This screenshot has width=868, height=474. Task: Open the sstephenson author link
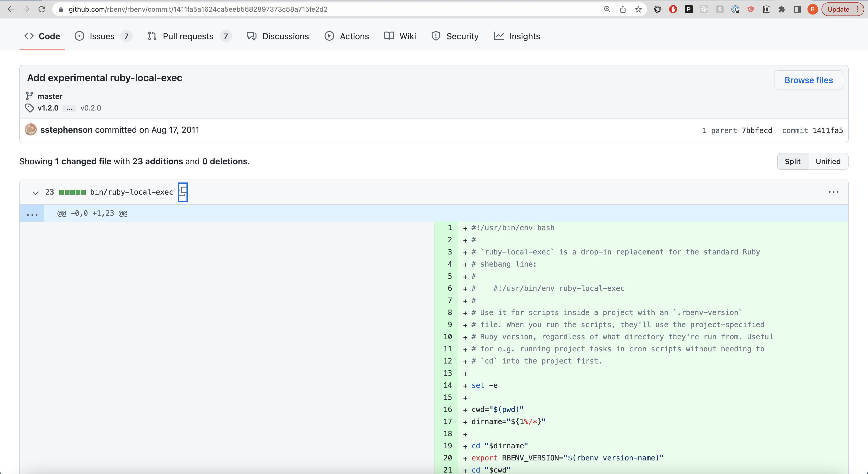click(66, 130)
